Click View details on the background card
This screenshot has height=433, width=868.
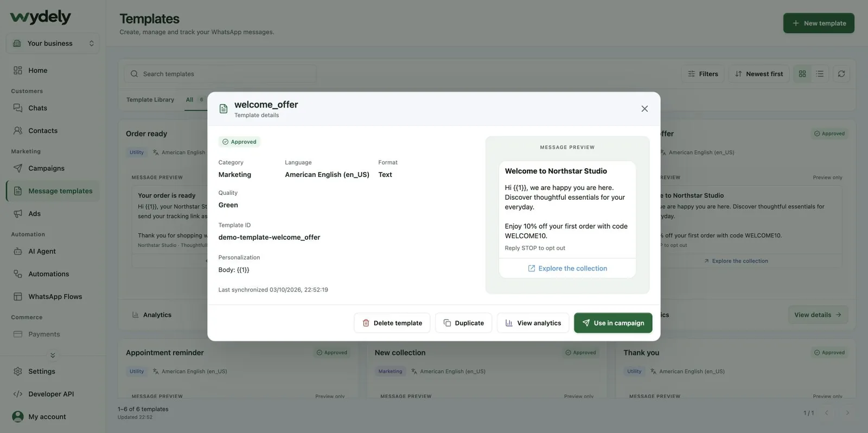[818, 315]
